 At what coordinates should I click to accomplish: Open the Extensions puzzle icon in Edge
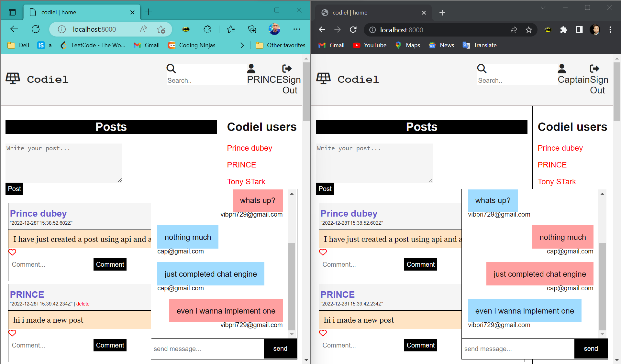coord(207,29)
